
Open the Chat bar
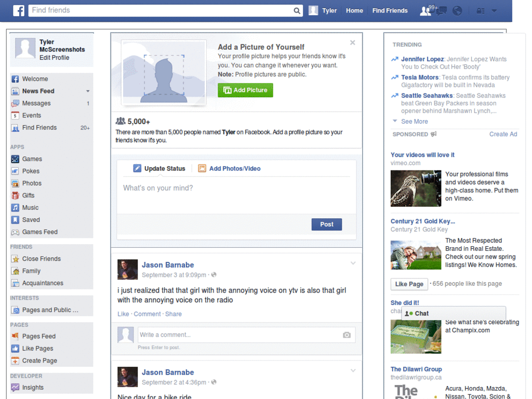tap(453, 313)
